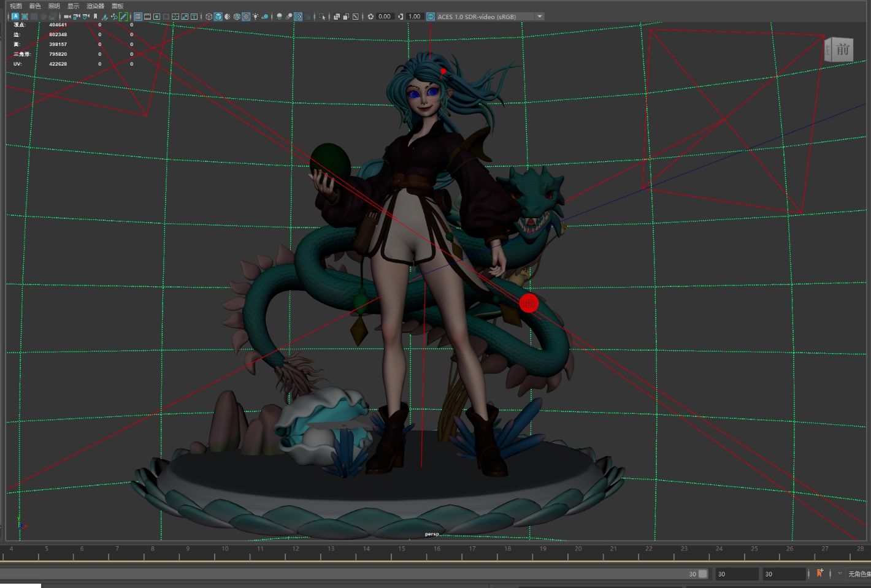Click the red locator circle near dragon tail
This screenshot has width=871, height=588.
coord(529,302)
